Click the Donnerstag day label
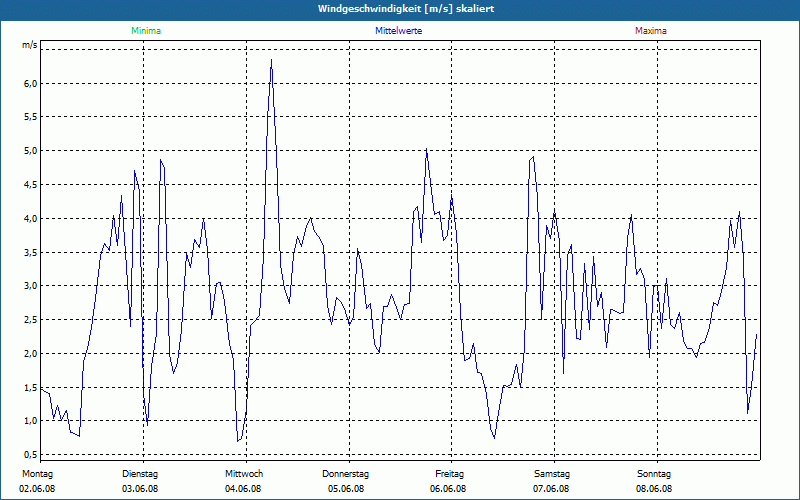Image resolution: width=800 pixels, height=500 pixels. tap(345, 474)
